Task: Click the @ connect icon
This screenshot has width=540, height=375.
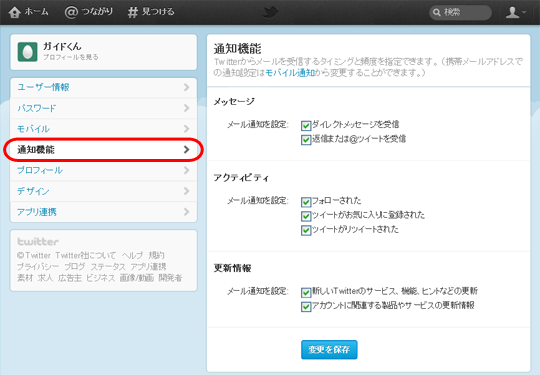Action: [x=71, y=12]
